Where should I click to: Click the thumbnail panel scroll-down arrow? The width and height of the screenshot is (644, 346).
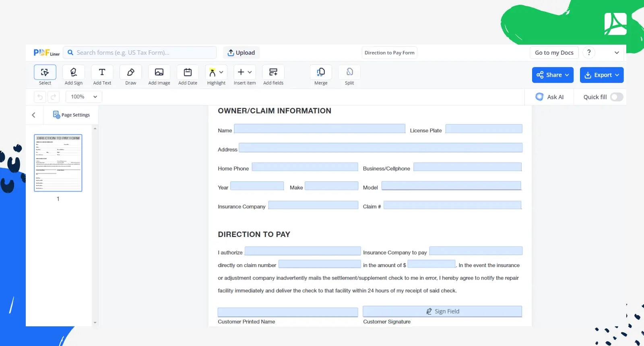[95, 323]
